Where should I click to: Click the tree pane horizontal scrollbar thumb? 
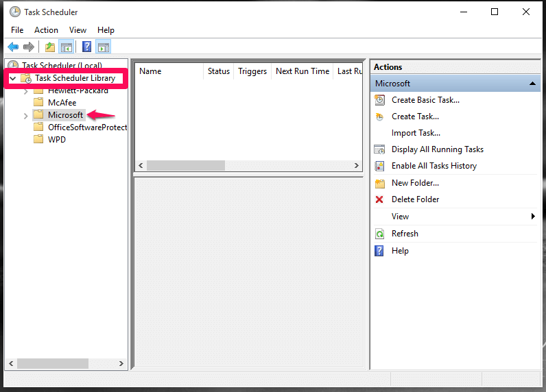tap(53, 363)
